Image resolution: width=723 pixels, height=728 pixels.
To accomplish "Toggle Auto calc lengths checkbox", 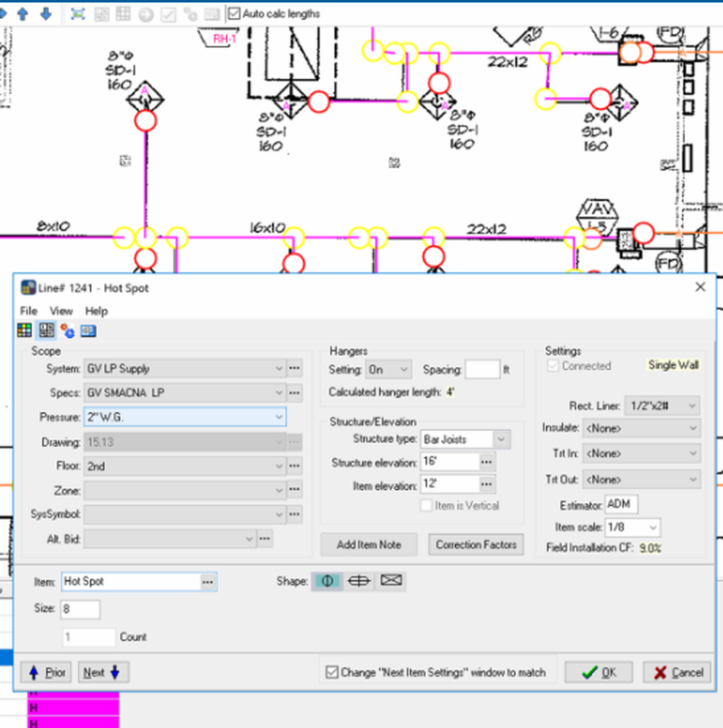I will pyautogui.click(x=234, y=14).
